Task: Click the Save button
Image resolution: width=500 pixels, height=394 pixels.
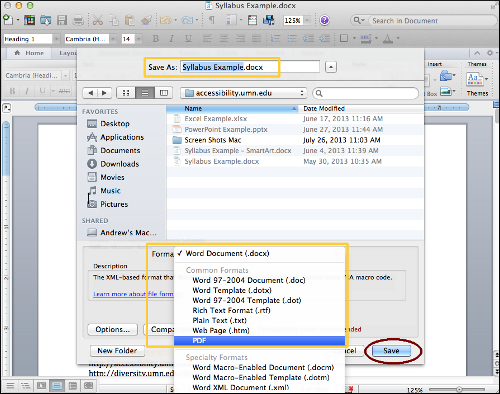Action: click(391, 351)
